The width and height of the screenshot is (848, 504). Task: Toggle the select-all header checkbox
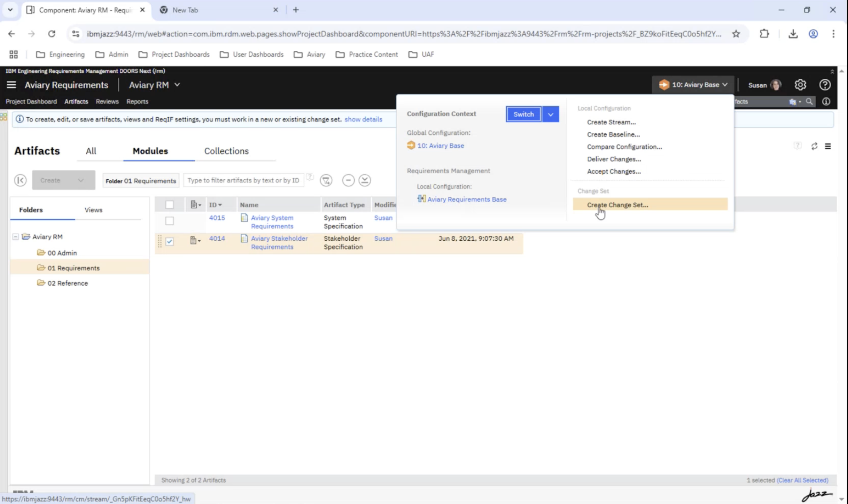169,205
